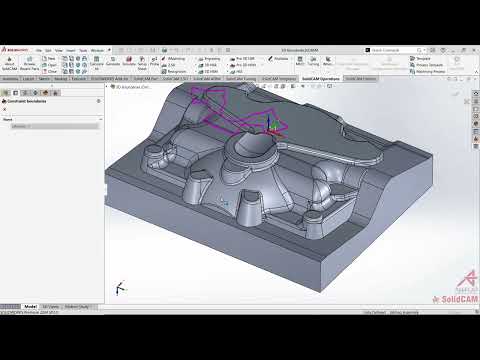Click Process Template button
Screen dimensions: 480x360
427,65
